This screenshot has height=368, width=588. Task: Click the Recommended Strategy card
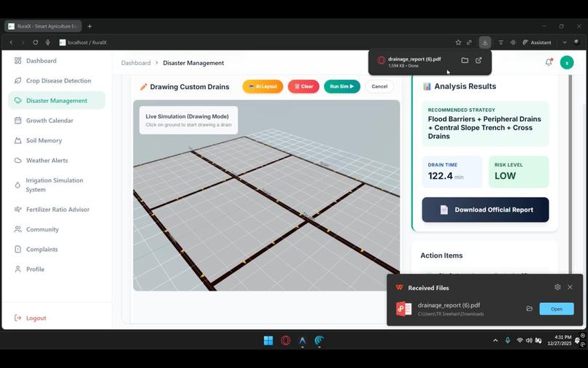(x=485, y=123)
